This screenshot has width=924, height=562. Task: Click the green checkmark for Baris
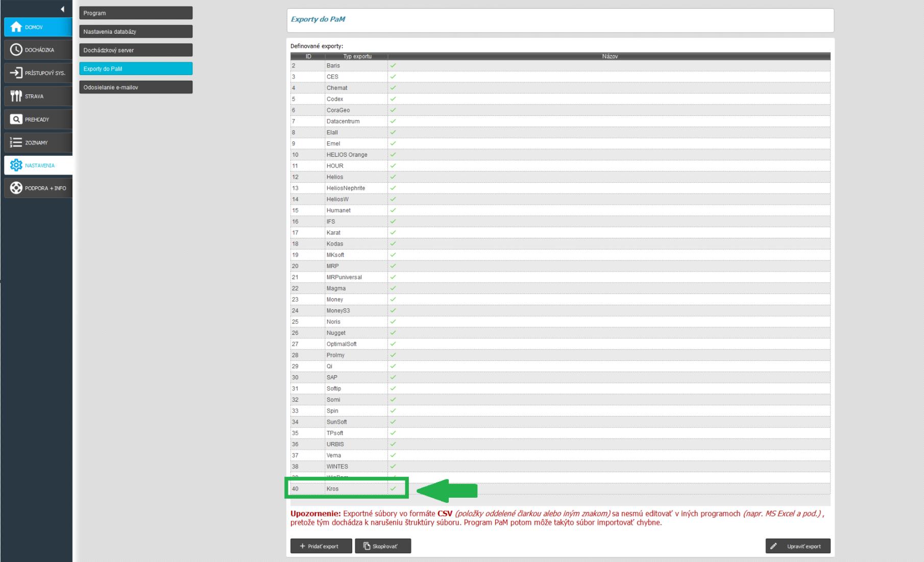[393, 66]
